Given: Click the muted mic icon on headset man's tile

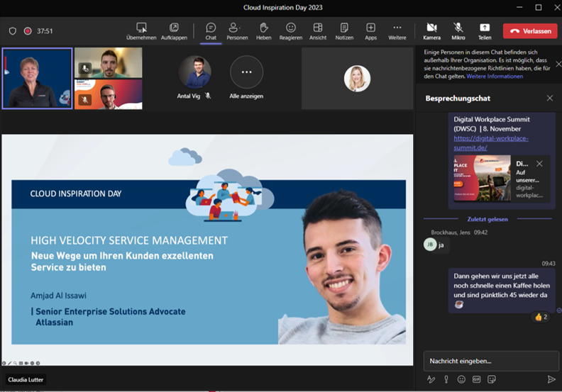Looking at the screenshot, I should click(85, 99).
